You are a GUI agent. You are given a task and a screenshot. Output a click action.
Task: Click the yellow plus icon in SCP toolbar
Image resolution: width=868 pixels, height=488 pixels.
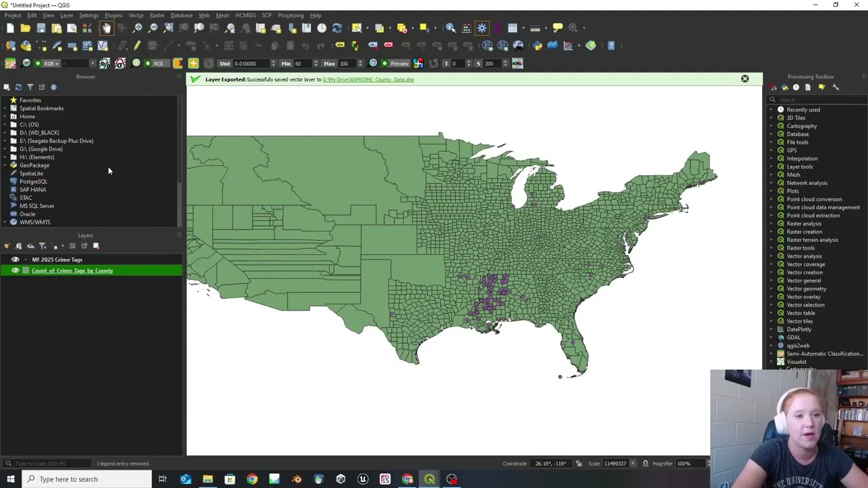(x=193, y=63)
